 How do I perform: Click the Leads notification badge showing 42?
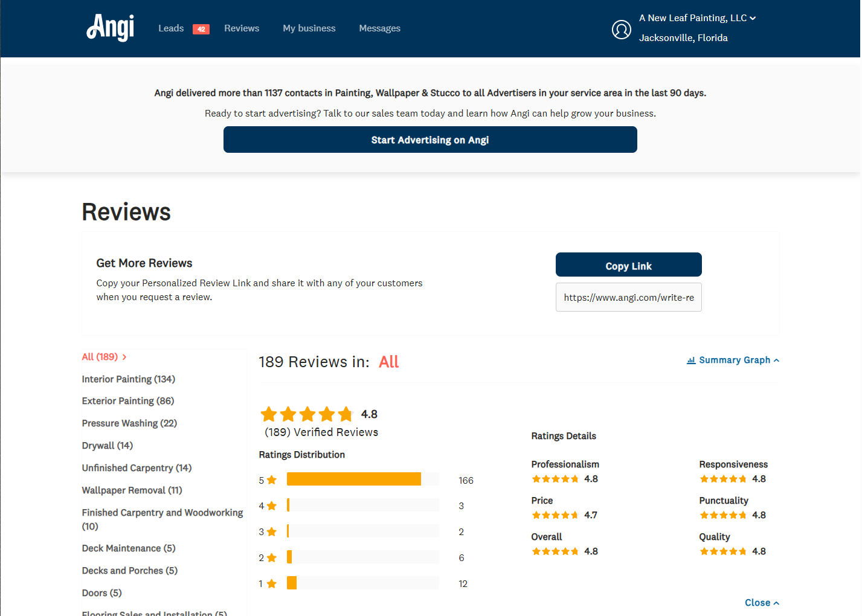click(x=201, y=29)
